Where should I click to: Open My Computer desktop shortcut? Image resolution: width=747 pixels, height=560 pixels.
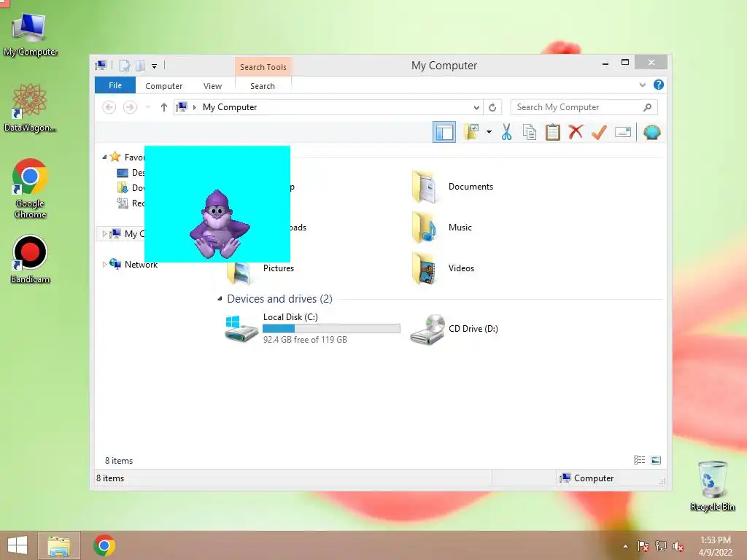pos(31,35)
